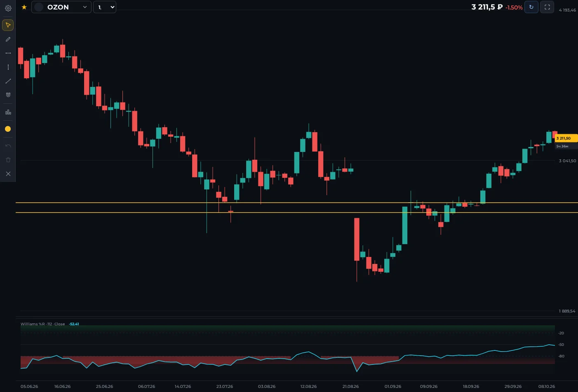Click the 05.06.26 date label

pyautogui.click(x=29, y=386)
